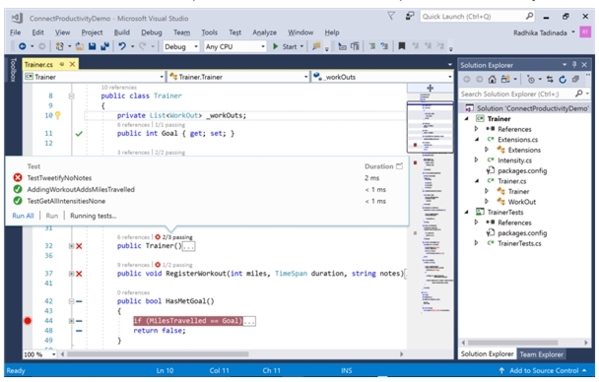Start debugging with the green Start arrow
The height and width of the screenshot is (382, 599).
275,46
